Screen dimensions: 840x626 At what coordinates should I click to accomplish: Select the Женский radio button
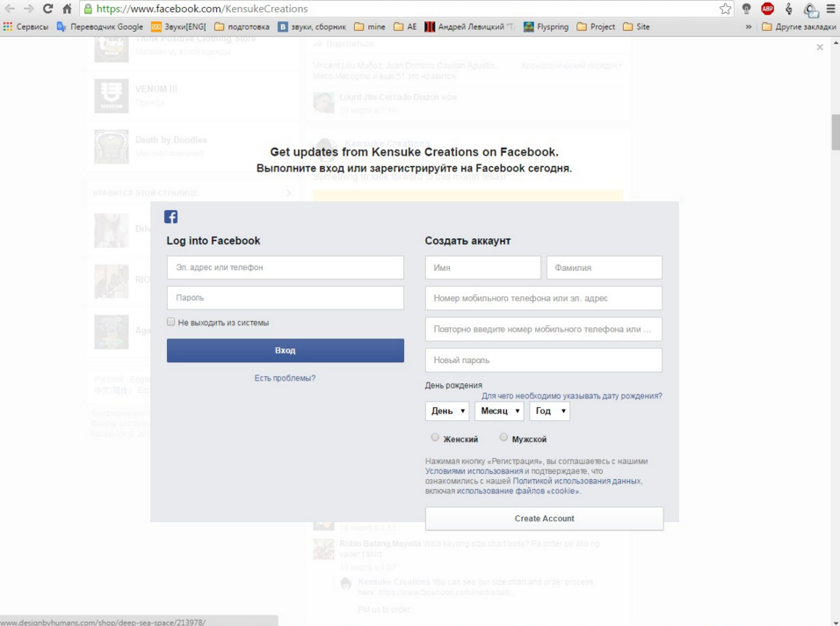click(x=435, y=437)
